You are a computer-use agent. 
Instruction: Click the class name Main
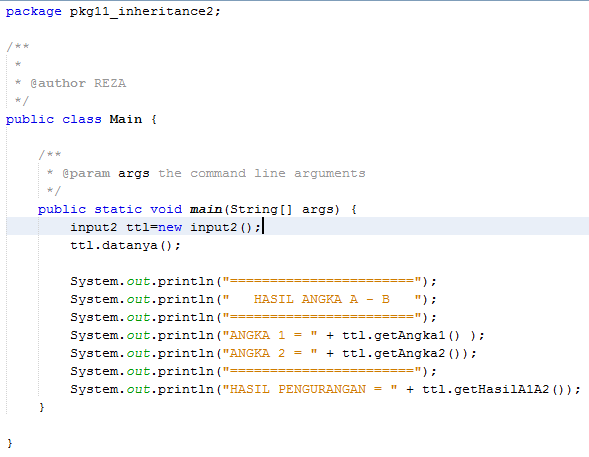[x=126, y=119]
